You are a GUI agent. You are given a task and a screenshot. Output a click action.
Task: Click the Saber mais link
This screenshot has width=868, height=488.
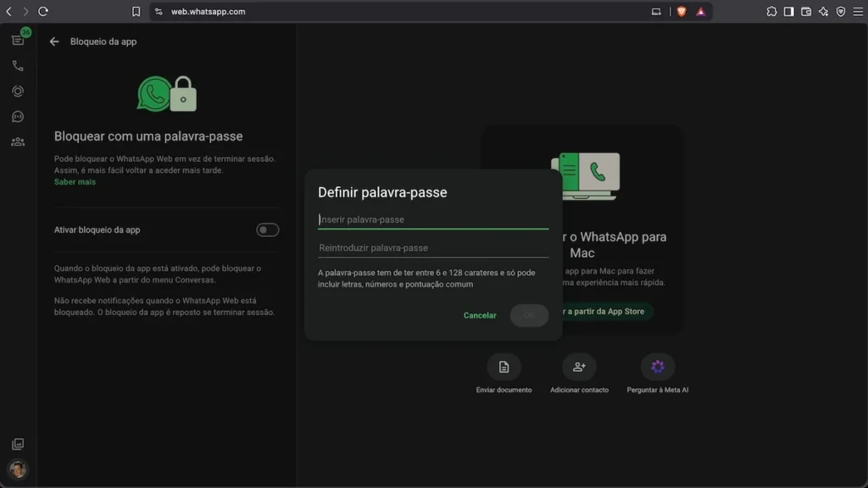(75, 182)
